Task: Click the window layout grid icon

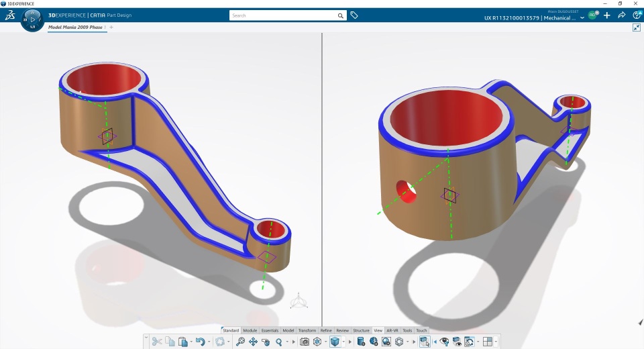Action: point(488,342)
